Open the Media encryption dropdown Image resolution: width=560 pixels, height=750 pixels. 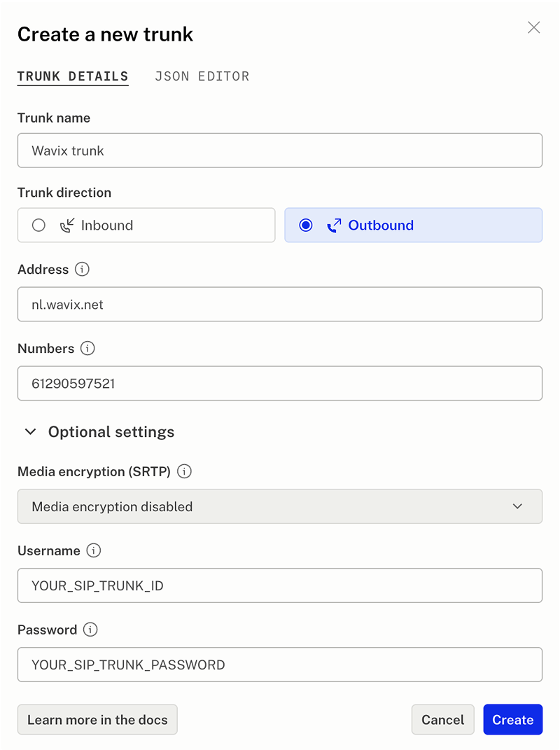[x=280, y=506]
